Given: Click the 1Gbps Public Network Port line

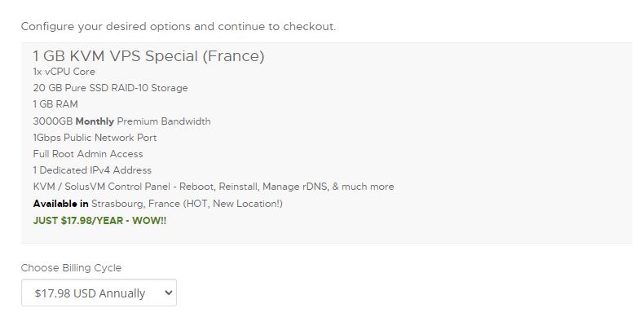Looking at the screenshot, I should 95,138.
